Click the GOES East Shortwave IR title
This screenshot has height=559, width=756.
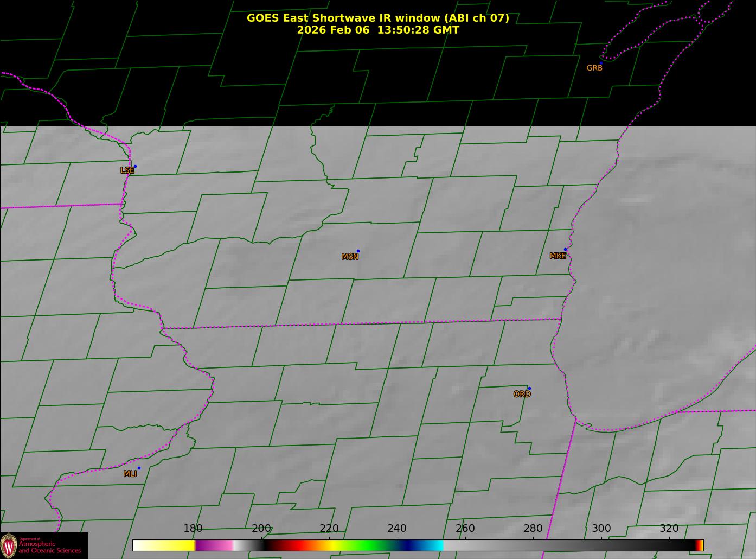point(378,18)
